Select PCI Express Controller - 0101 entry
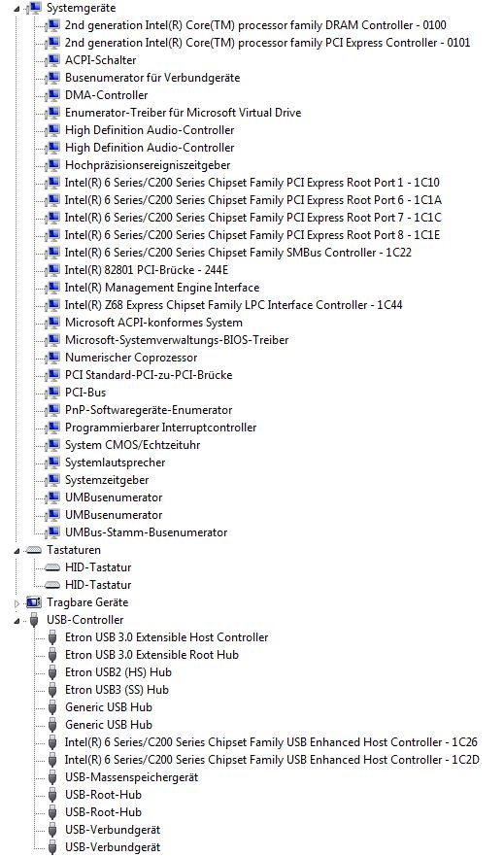 point(267,43)
